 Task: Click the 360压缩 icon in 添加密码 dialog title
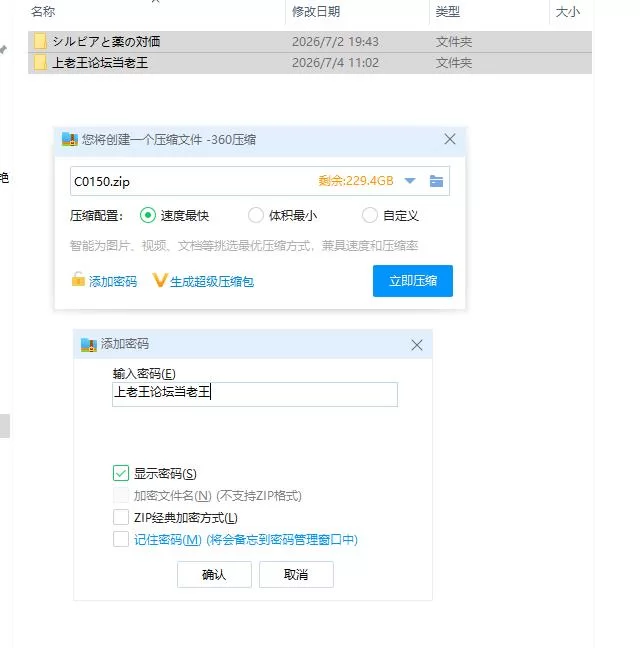(x=89, y=344)
